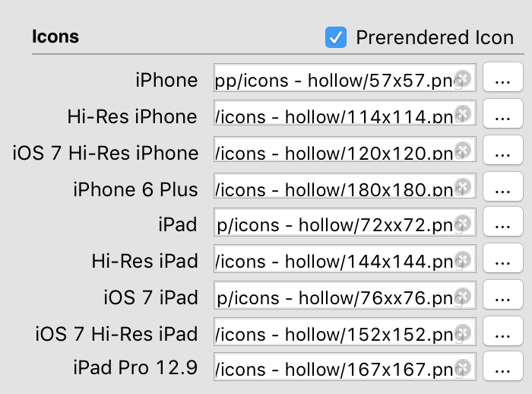Clear the iOS 7 iPad icon path
532x394 pixels.
[x=464, y=297]
